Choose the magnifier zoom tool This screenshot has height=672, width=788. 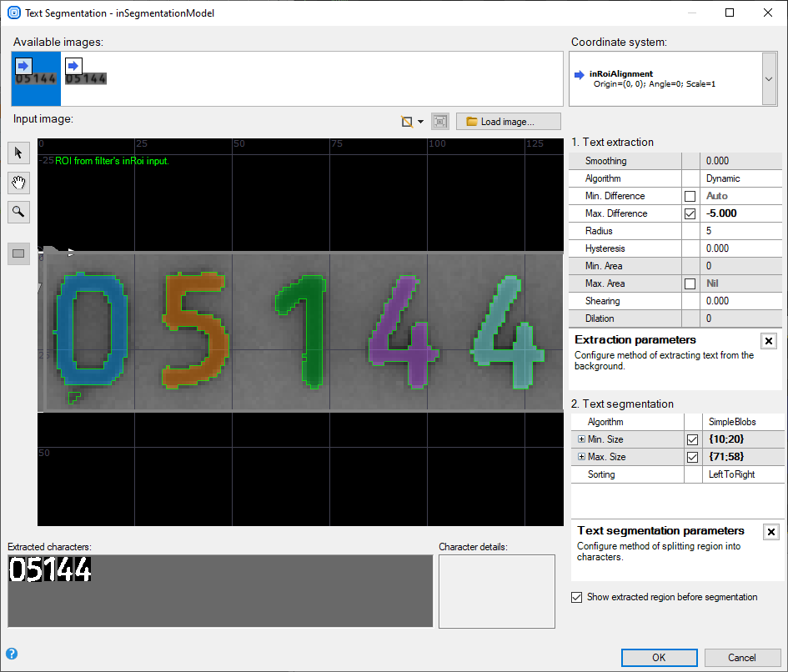pyautogui.click(x=18, y=213)
